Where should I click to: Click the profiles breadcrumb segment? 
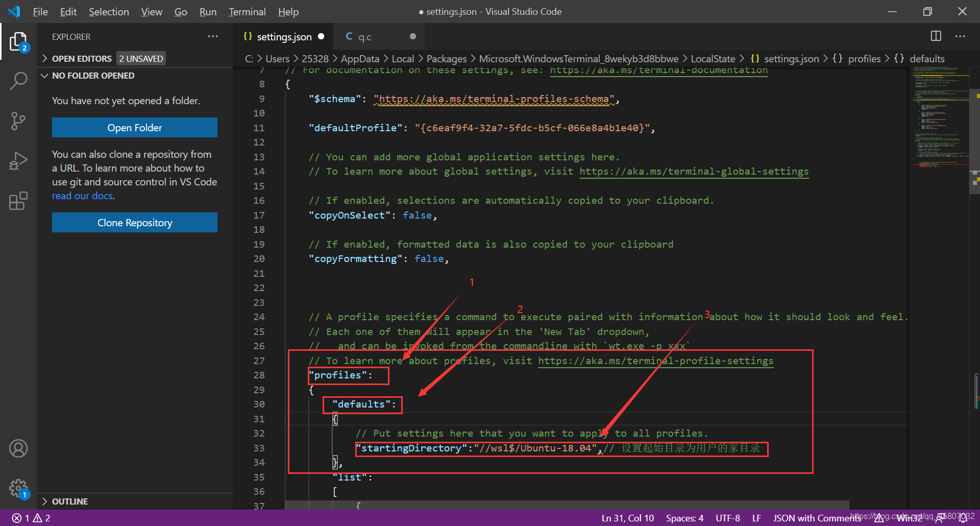[864, 59]
